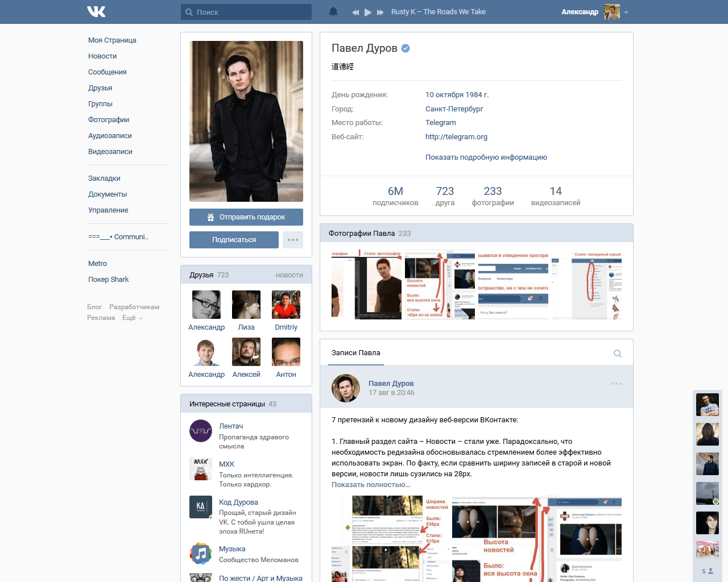Click Показать подробную информацию
The height and width of the screenshot is (582, 728).
pyautogui.click(x=486, y=157)
